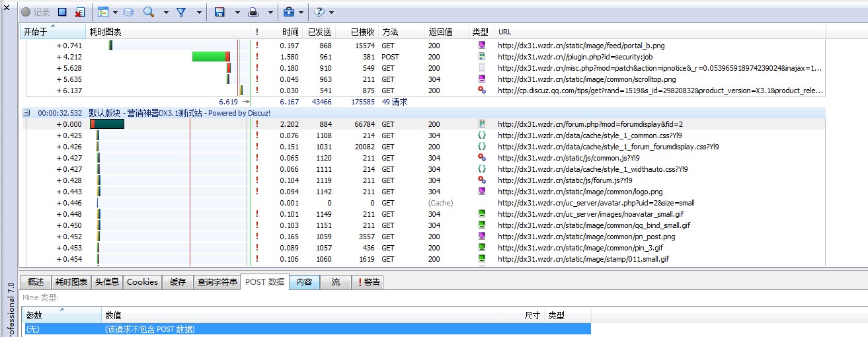This screenshot has width=868, height=337.
Task: Switch to the 内容 tab
Action: click(x=304, y=282)
